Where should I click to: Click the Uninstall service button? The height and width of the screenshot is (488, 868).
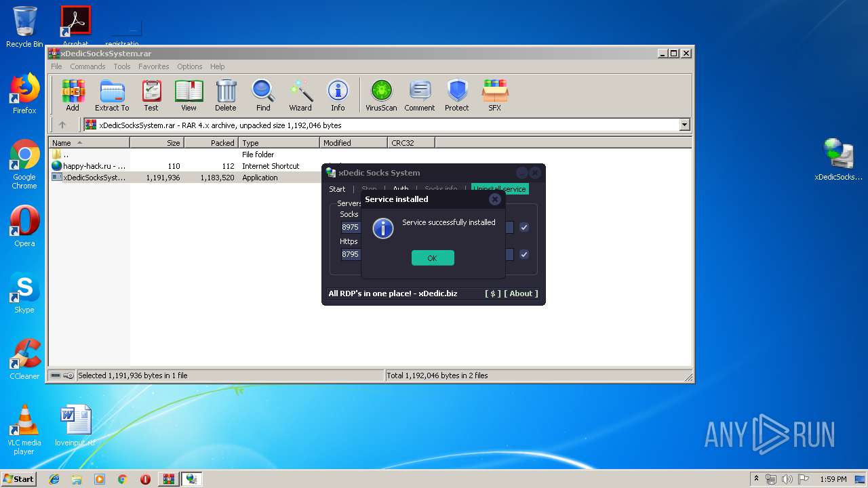pyautogui.click(x=500, y=189)
